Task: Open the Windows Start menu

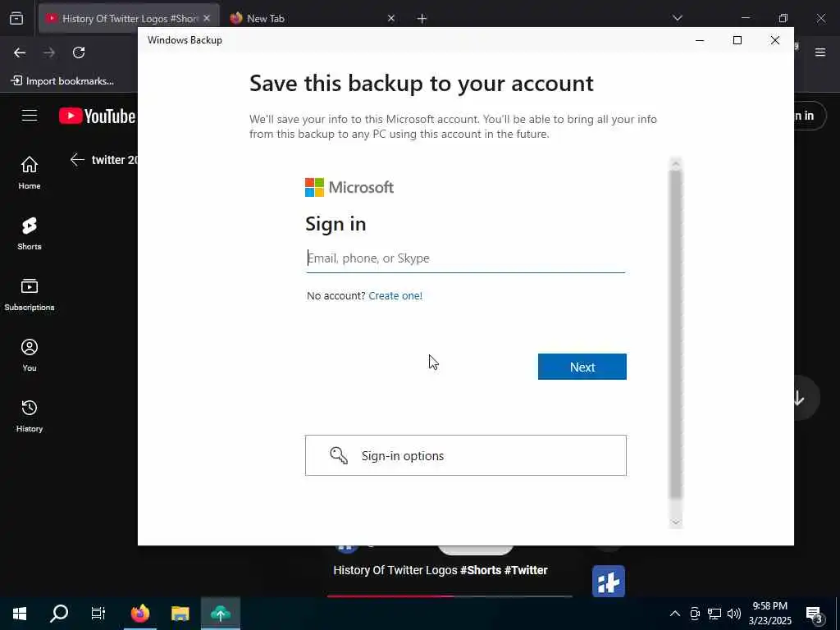Action: click(x=20, y=614)
